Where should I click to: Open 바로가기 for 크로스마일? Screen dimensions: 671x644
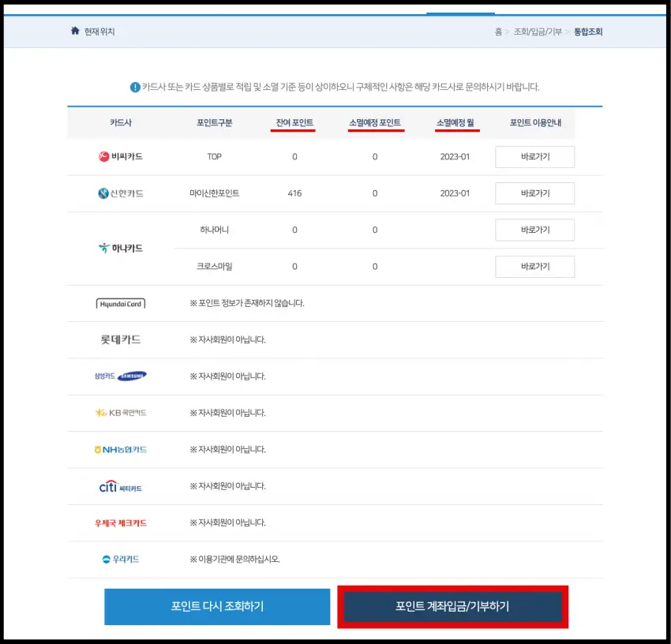534,266
